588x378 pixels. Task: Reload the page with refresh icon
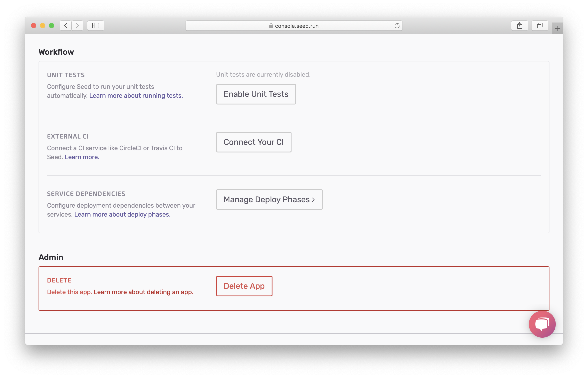click(x=397, y=26)
